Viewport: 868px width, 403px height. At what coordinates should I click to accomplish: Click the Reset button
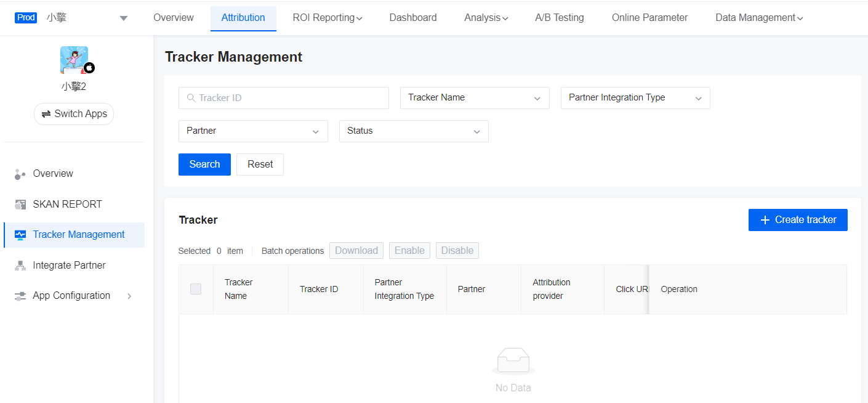click(260, 164)
